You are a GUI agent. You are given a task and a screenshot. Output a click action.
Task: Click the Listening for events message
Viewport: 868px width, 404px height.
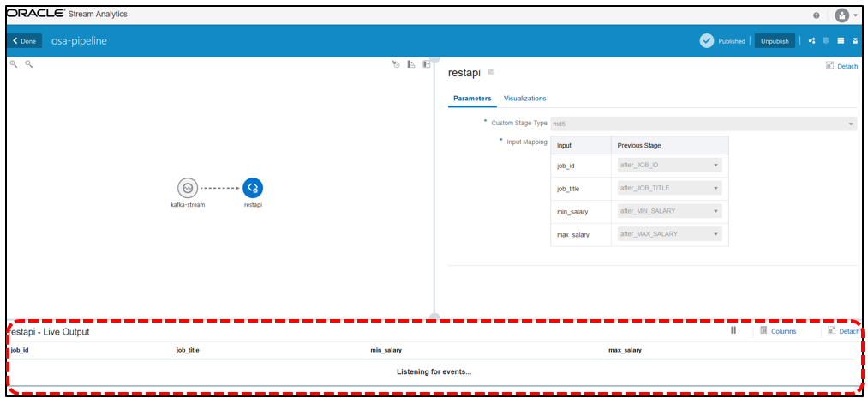pos(434,371)
